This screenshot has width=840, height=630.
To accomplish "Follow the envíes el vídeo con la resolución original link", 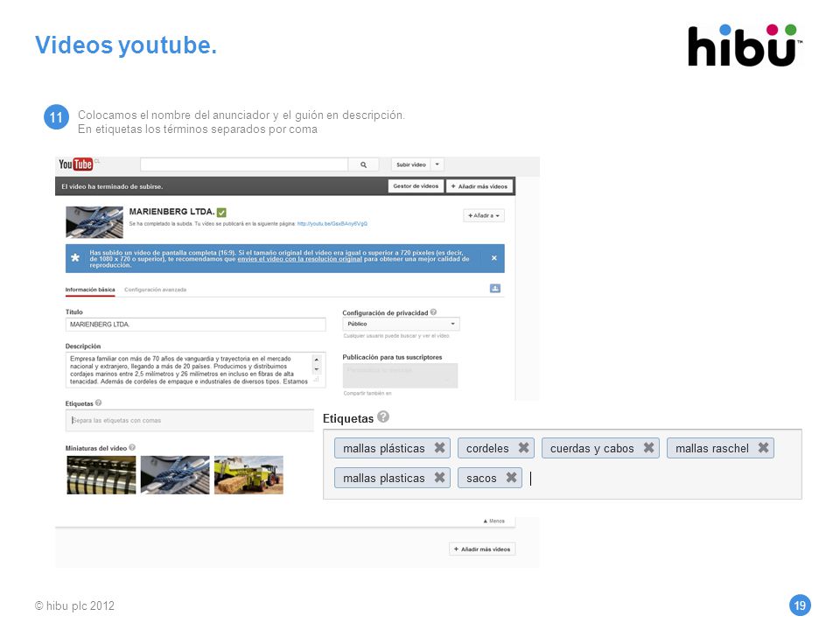I will pos(299,259).
